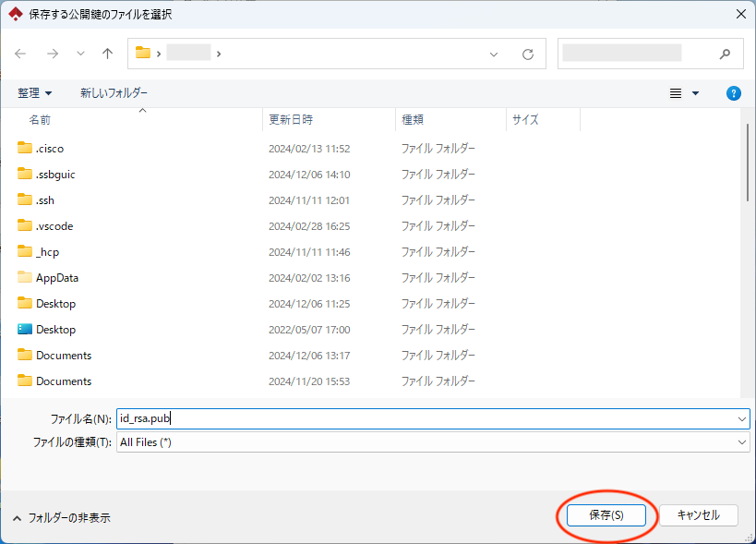The image size is (756, 544).
Task: Collapse folders with フォルダーの非表示
Action: (x=61, y=518)
